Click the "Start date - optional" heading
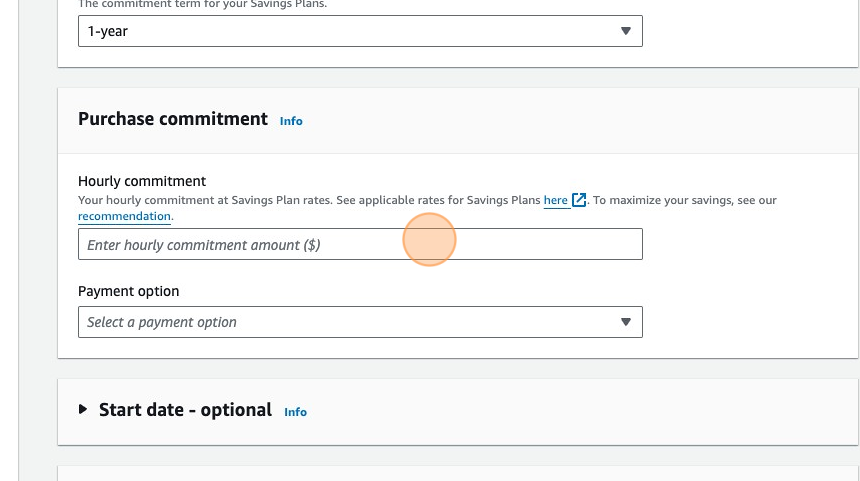Viewport: 860px width, 481px height. pos(185,410)
